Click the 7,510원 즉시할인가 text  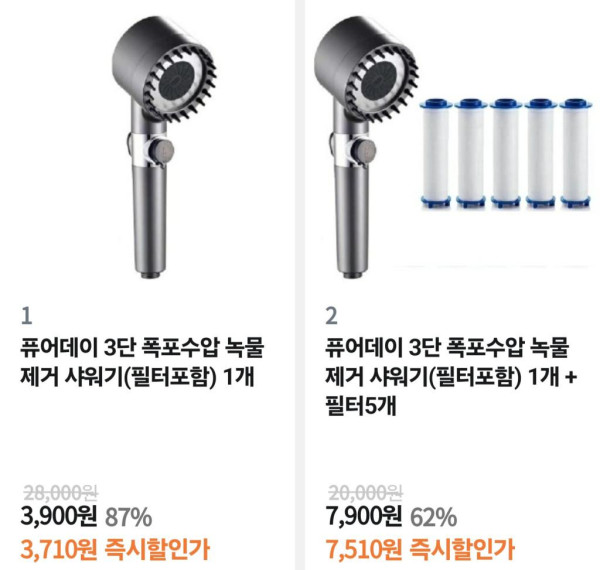(420, 549)
